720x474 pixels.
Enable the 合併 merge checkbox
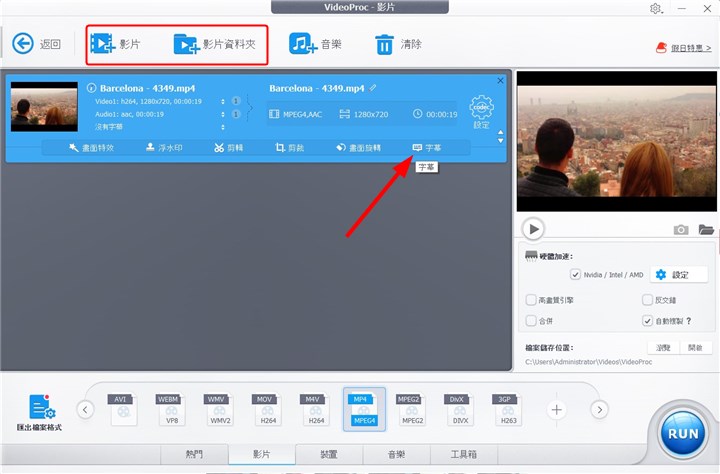(x=531, y=321)
